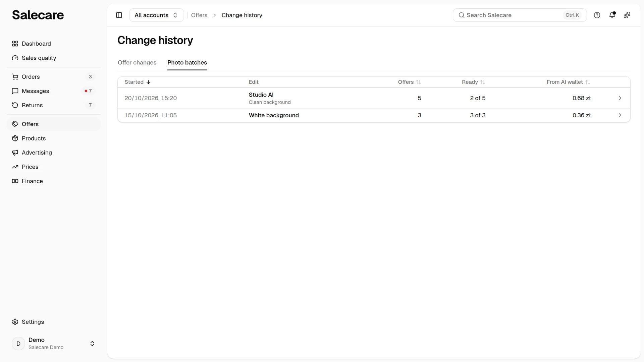Viewport: 644px width, 362px height.
Task: Click the Returns arrow icon
Action: click(x=15, y=105)
